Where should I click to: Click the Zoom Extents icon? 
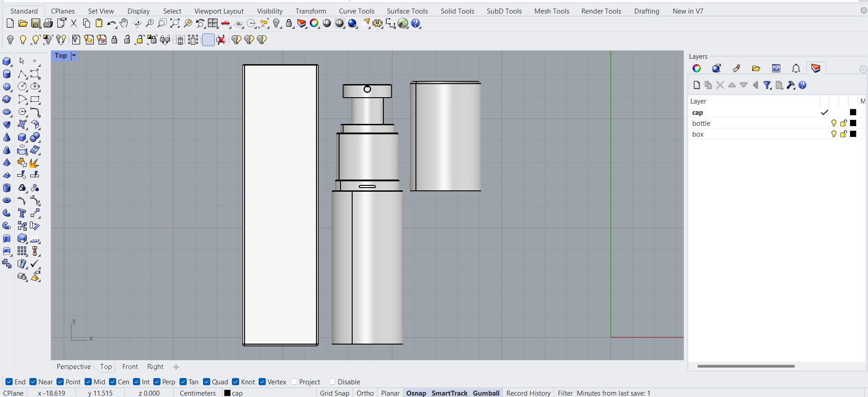(x=175, y=24)
